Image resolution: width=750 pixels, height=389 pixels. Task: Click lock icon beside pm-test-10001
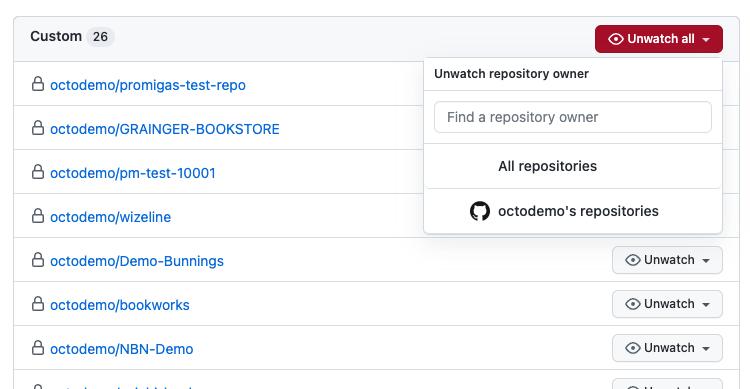click(x=38, y=172)
